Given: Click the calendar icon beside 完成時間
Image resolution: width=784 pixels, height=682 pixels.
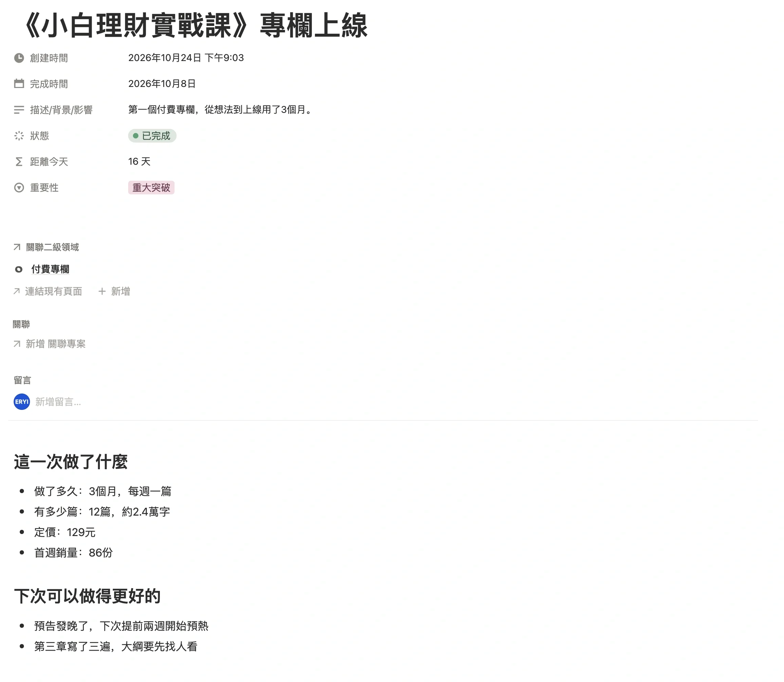Looking at the screenshot, I should 19,84.
